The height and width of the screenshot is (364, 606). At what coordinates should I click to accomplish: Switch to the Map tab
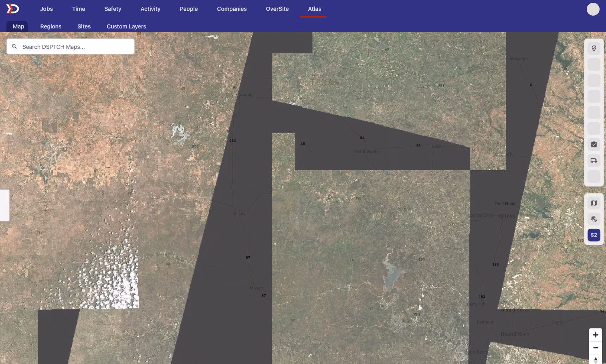tap(18, 26)
